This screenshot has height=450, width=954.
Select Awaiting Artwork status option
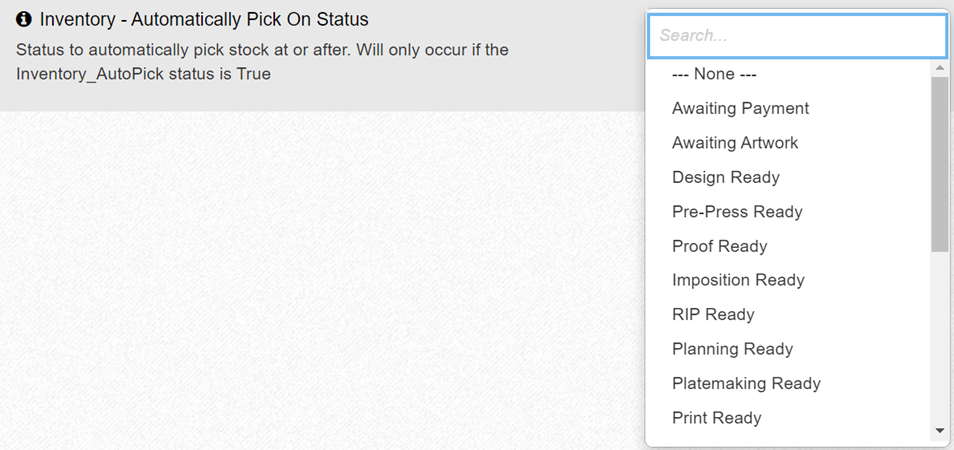pyautogui.click(x=735, y=143)
